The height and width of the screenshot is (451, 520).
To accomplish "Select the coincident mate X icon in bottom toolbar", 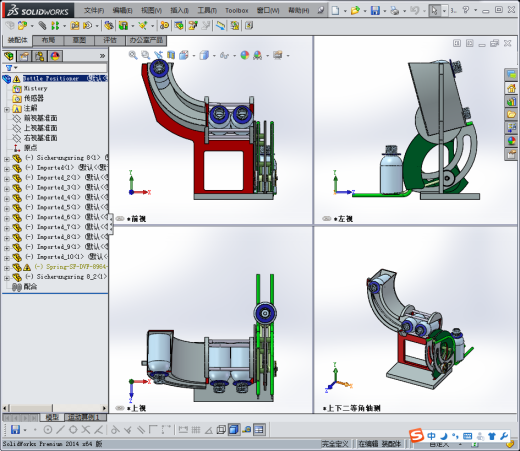I will [86, 430].
